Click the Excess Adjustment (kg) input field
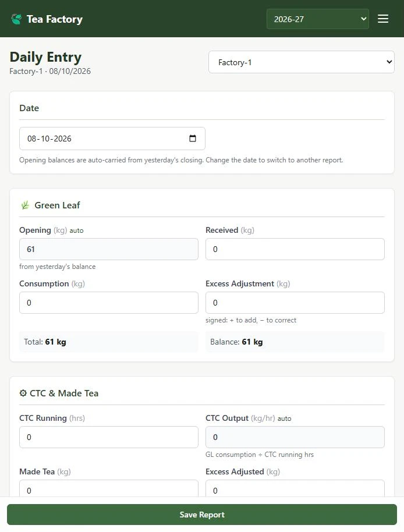The image size is (404, 532). (x=295, y=303)
